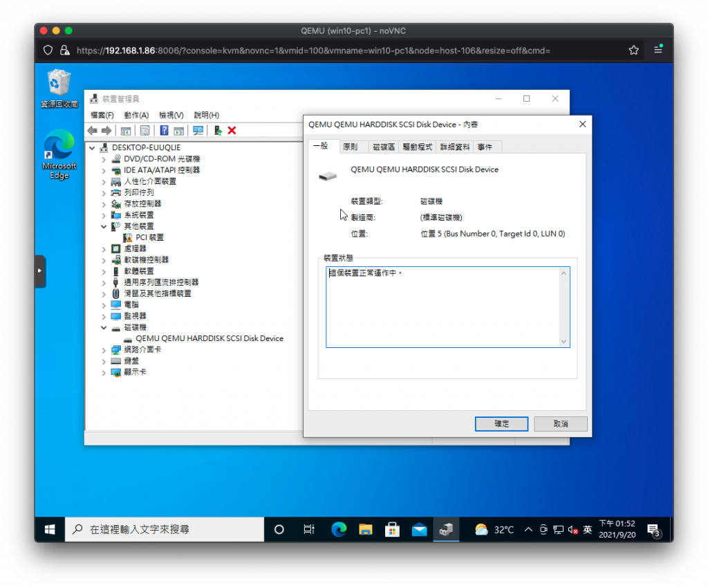The height and width of the screenshot is (588, 708).
Task: Toggle the console tree pane toolbar icon
Action: click(x=126, y=131)
